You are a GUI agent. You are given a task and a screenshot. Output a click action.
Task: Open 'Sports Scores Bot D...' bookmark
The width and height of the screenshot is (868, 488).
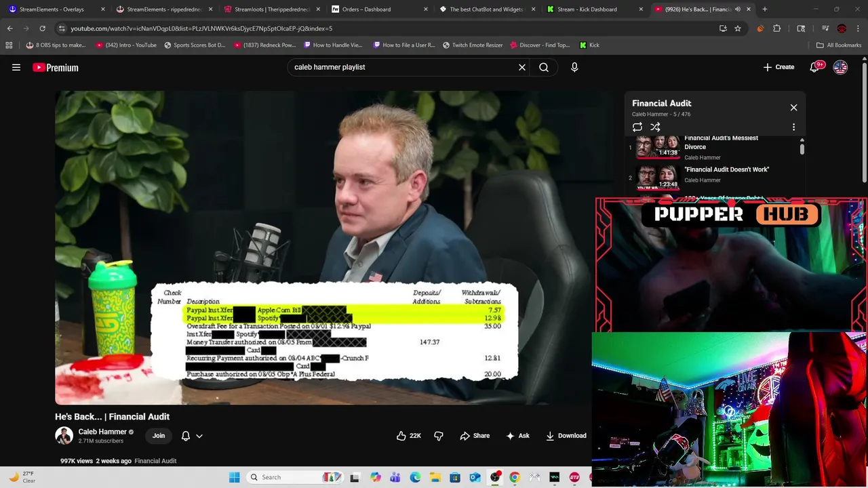[x=194, y=45]
